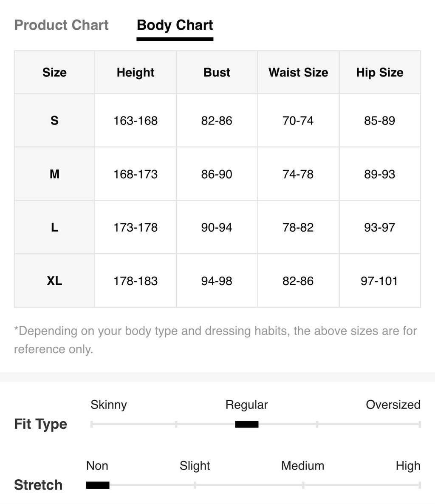Click the Bust column header

click(x=217, y=72)
